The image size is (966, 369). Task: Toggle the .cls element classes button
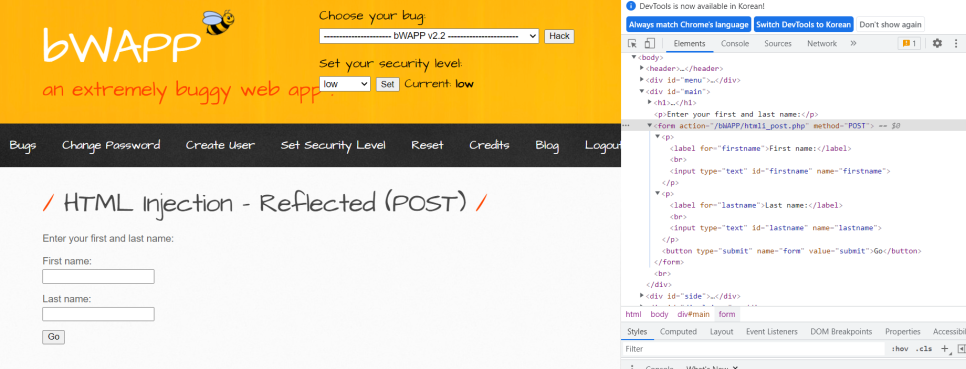click(x=924, y=349)
